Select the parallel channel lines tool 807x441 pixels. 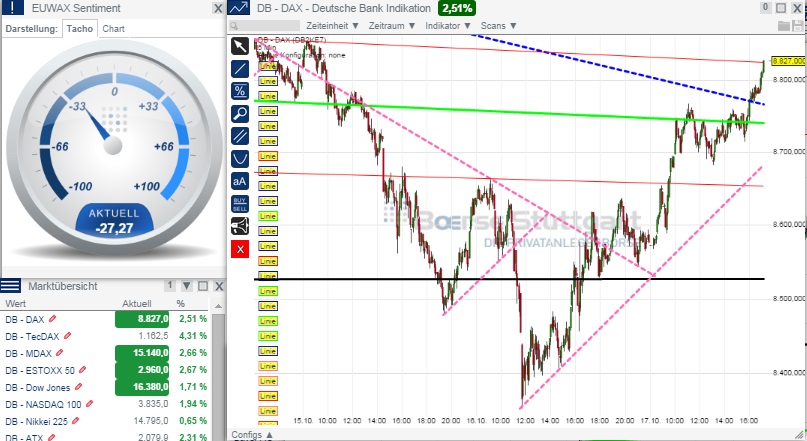coord(240,136)
